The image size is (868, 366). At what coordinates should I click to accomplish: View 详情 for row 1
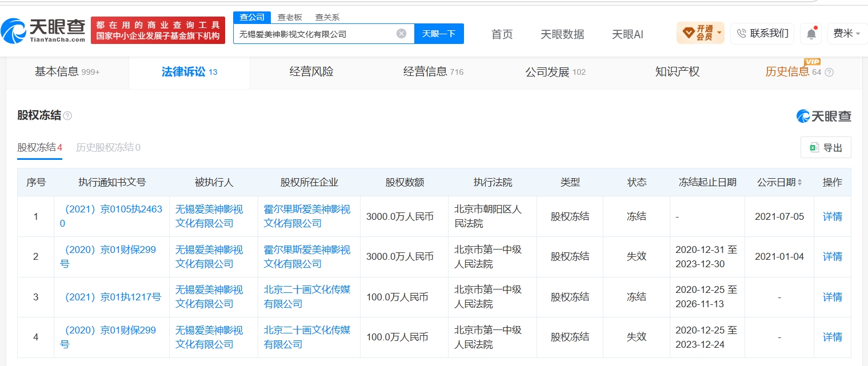[833, 216]
